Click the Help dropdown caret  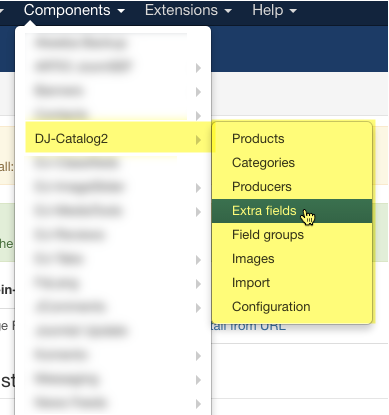[x=293, y=11]
